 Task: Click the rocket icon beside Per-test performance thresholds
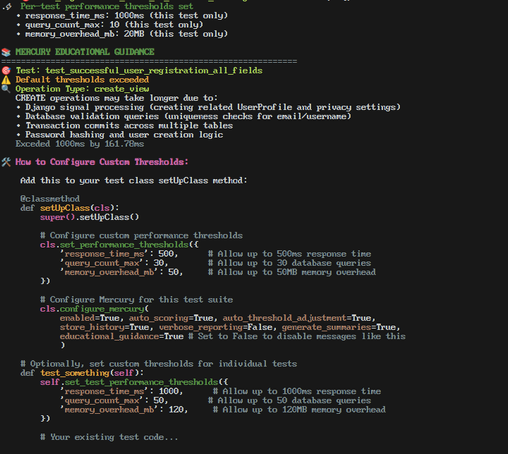7,6
